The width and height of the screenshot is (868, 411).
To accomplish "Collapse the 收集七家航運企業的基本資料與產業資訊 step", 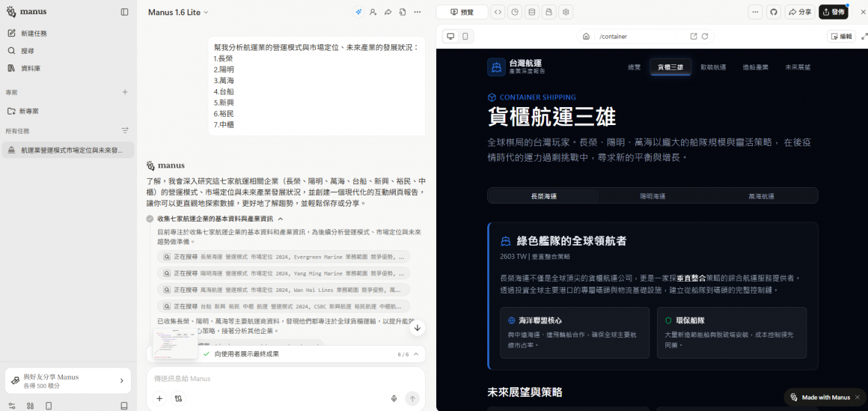I will [280, 219].
